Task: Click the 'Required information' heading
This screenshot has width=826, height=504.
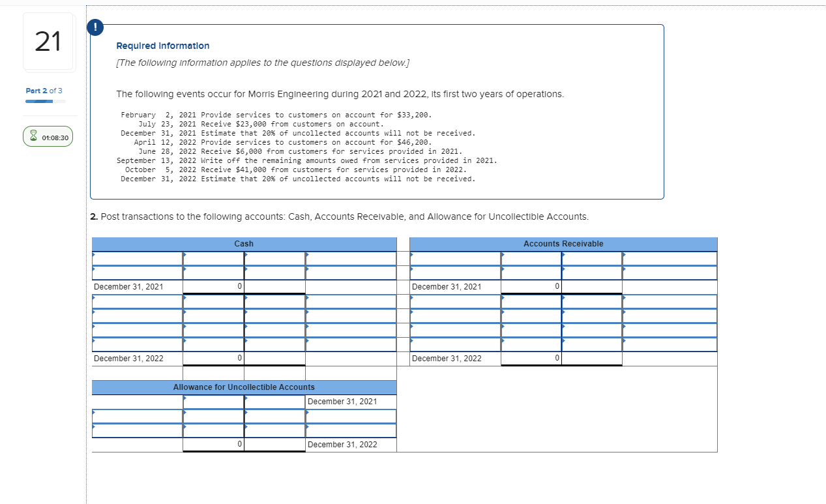Action: 163,46
